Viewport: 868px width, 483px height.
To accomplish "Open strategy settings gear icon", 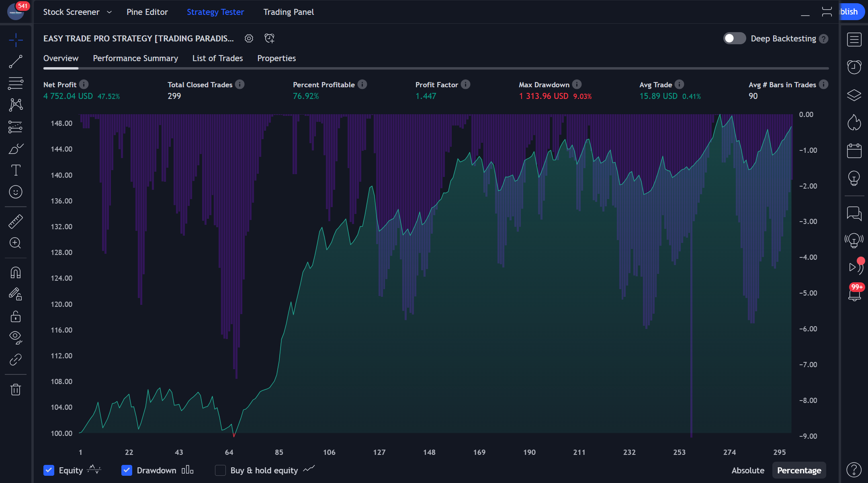I will pyautogui.click(x=249, y=39).
